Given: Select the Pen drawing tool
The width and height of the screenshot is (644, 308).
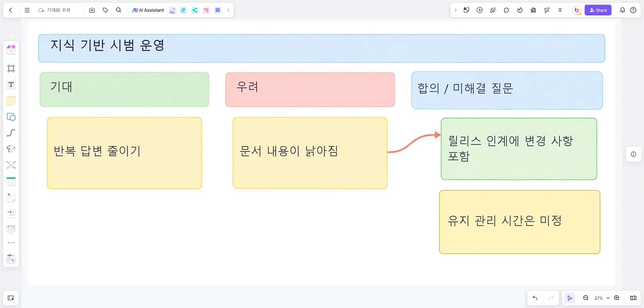Looking at the screenshot, I should tap(11, 149).
